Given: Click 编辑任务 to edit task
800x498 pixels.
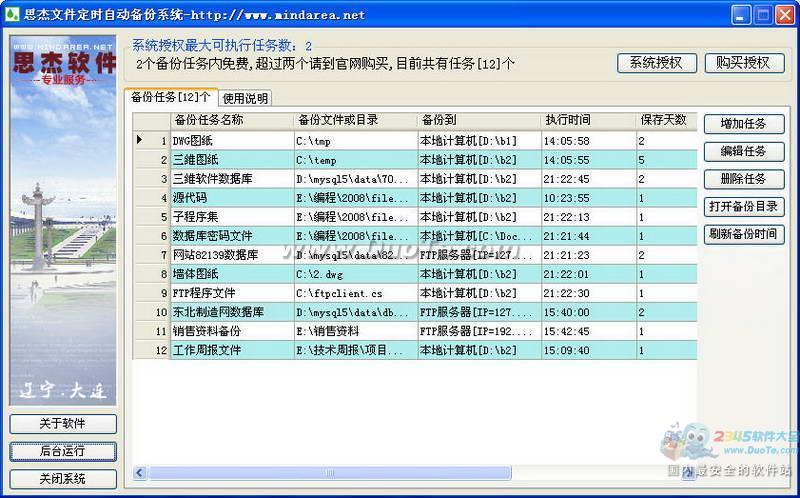Looking at the screenshot, I should pyautogui.click(x=743, y=152).
